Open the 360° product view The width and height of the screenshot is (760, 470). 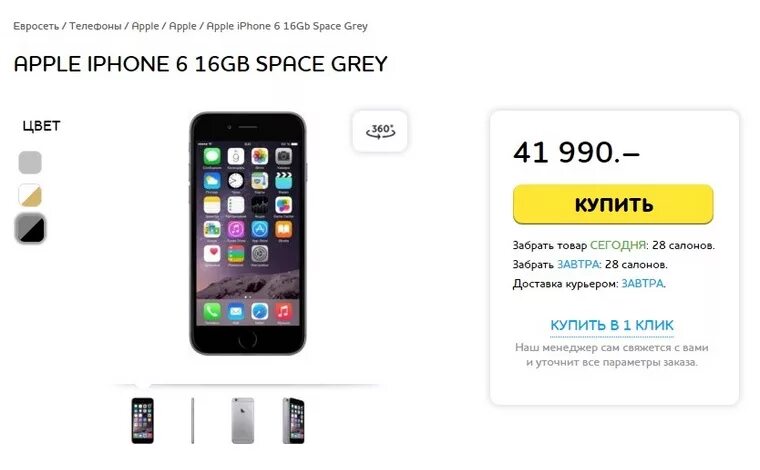[x=380, y=131]
